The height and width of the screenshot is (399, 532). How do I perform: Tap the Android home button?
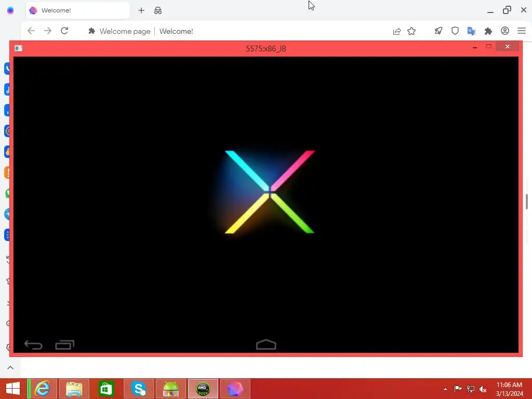click(x=266, y=344)
